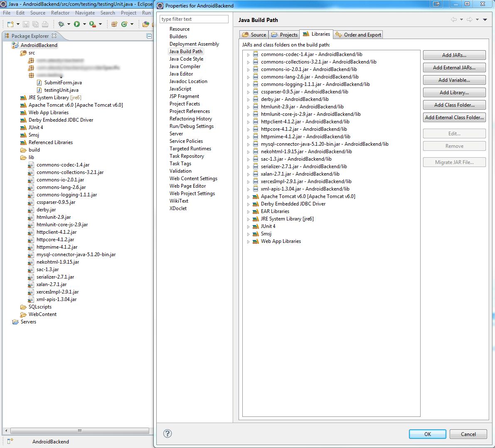Expand Apache Tomcat v6.0 library entry

248,197
